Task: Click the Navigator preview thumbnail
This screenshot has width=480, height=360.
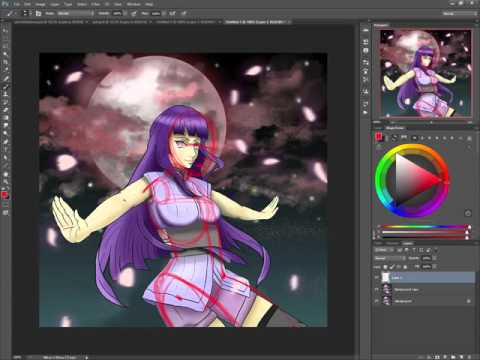Action: pos(426,74)
